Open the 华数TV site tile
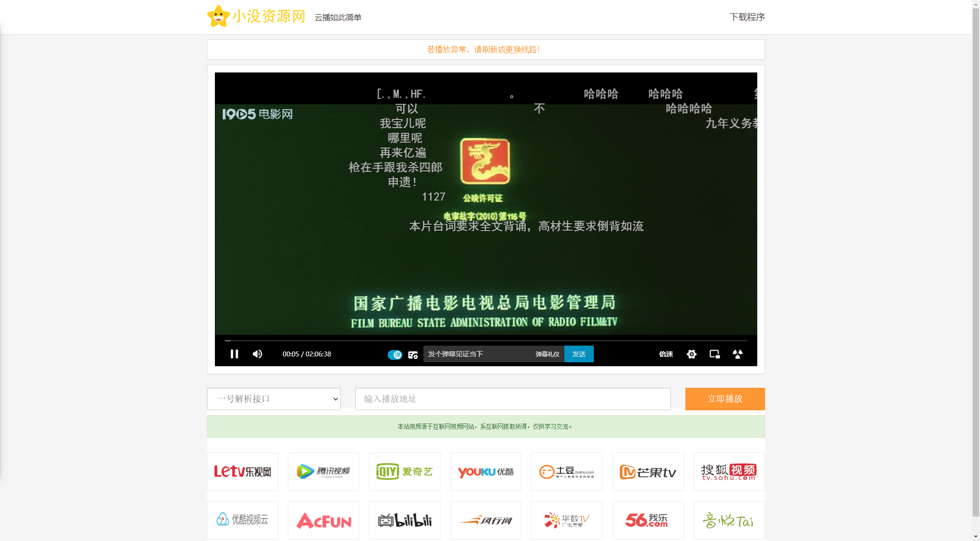The width and height of the screenshot is (980, 541). click(567, 520)
